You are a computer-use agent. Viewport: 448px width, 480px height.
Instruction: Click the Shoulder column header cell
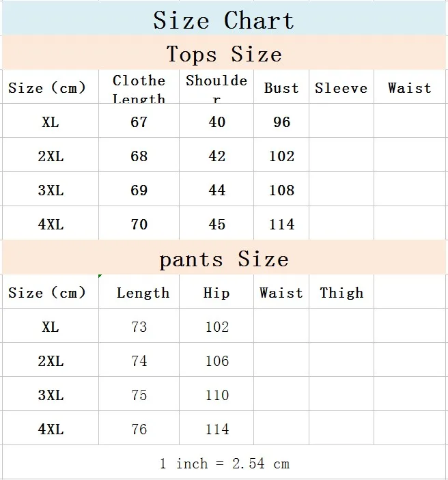click(x=216, y=87)
